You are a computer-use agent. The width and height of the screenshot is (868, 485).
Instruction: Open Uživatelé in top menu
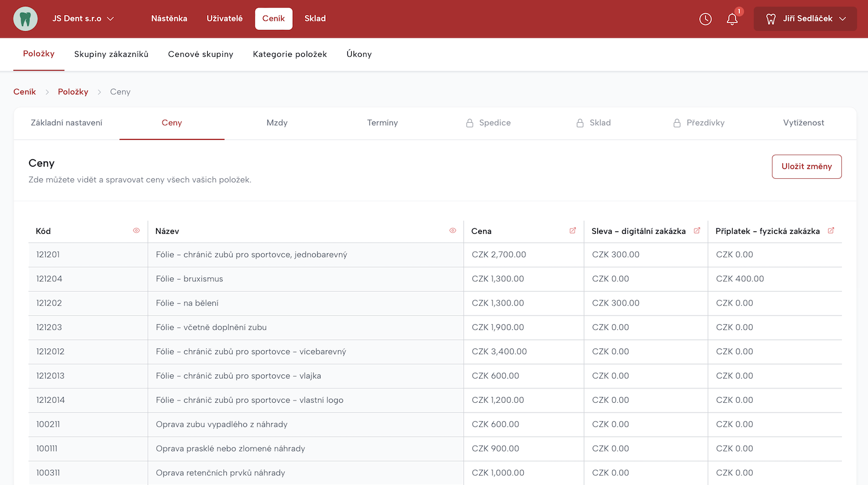coord(225,19)
